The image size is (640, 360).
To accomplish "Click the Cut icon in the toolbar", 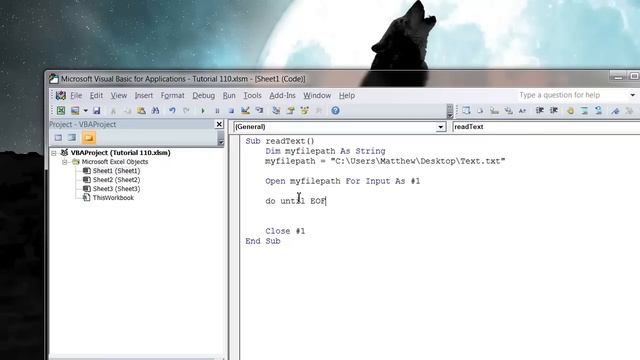I will point(113,111).
